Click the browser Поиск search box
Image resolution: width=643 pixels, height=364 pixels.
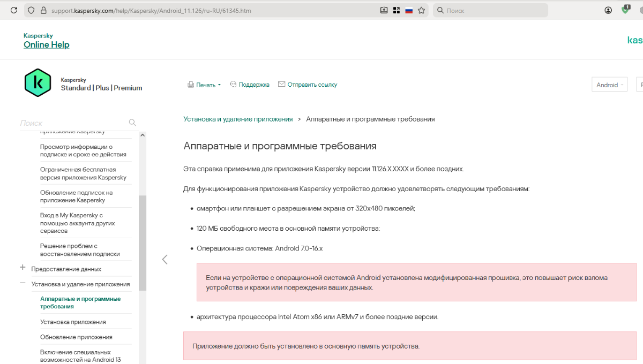click(x=490, y=10)
